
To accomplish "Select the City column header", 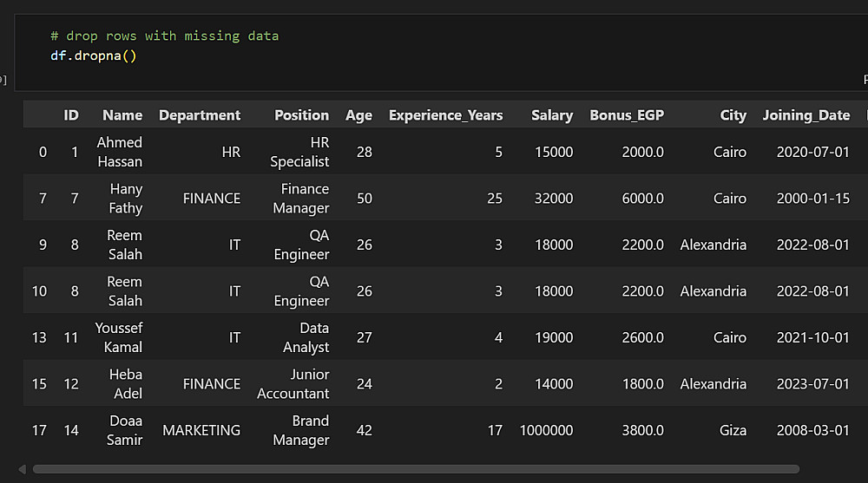I will 733,115.
